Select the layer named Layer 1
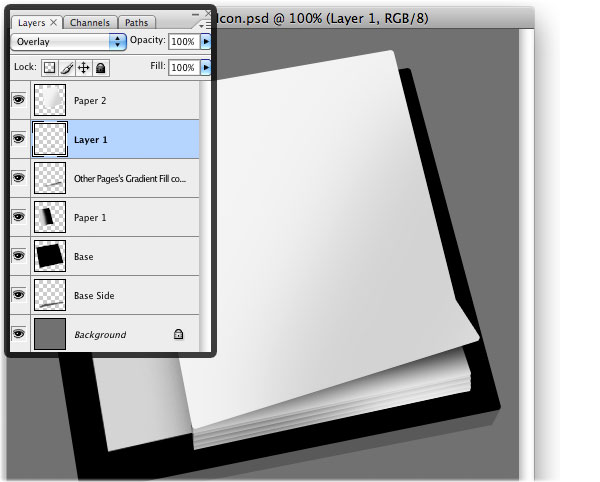Viewport: 600px width, 482px height. click(91, 140)
